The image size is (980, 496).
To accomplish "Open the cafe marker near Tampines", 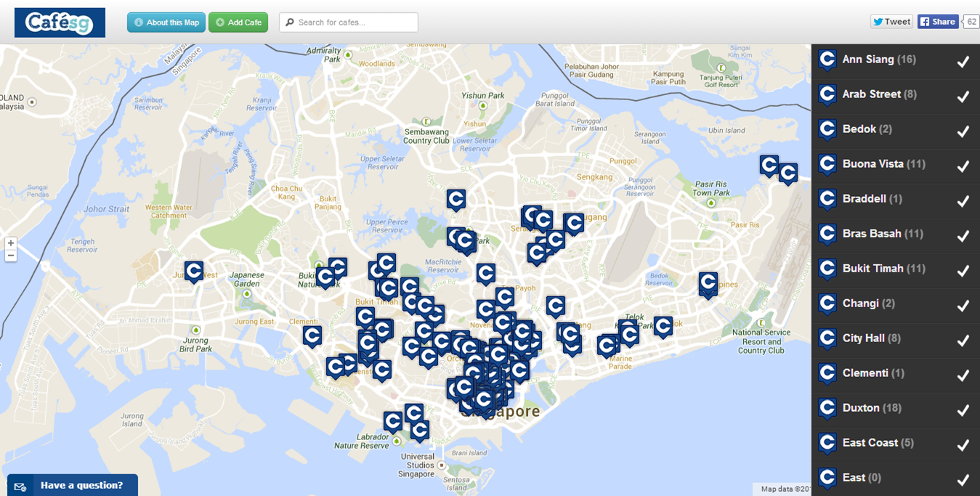I will (x=708, y=283).
